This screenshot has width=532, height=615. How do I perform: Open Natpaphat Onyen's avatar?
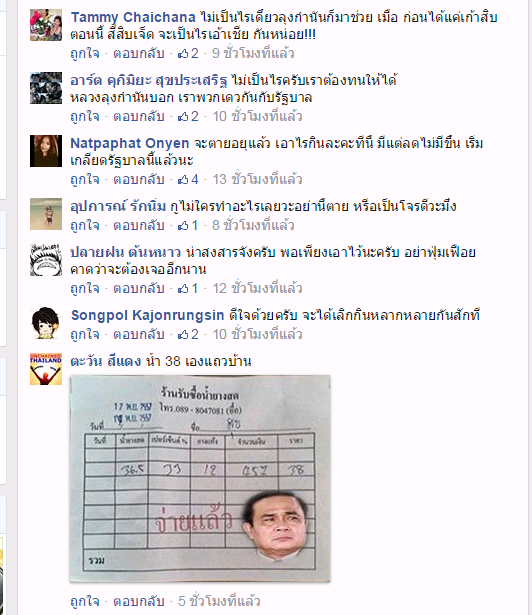pyautogui.click(x=46, y=151)
